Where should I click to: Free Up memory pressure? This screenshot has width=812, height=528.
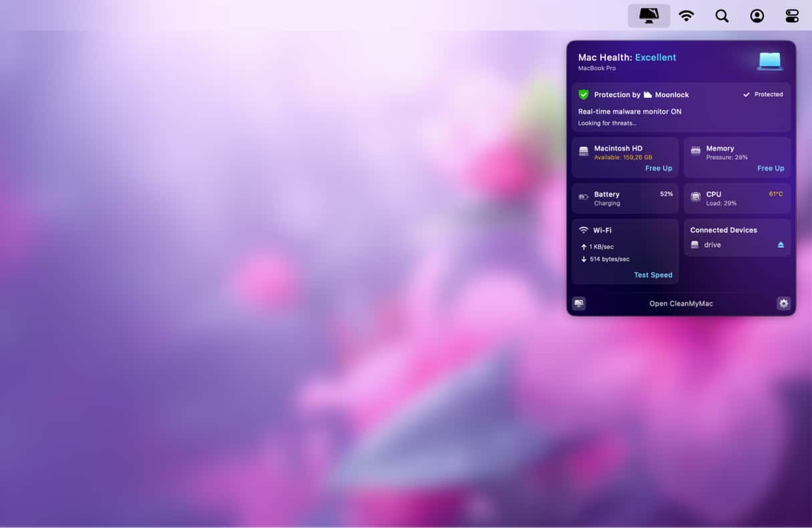click(771, 168)
